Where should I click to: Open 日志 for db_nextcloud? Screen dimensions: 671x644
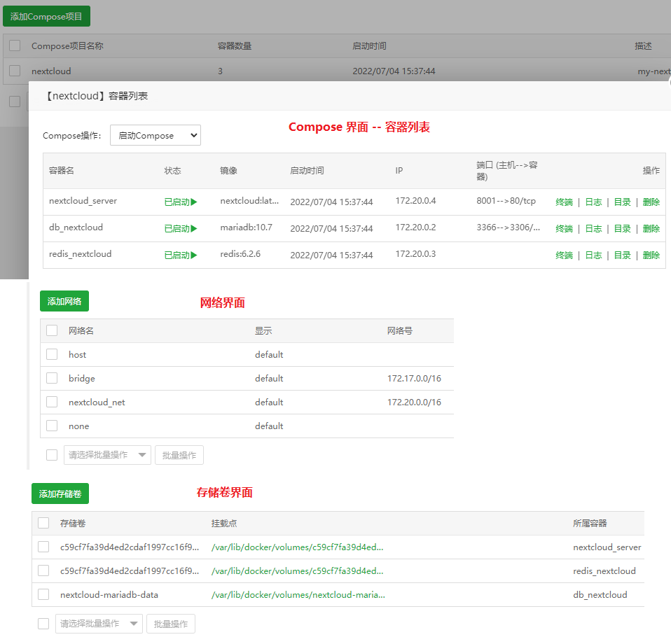click(593, 228)
